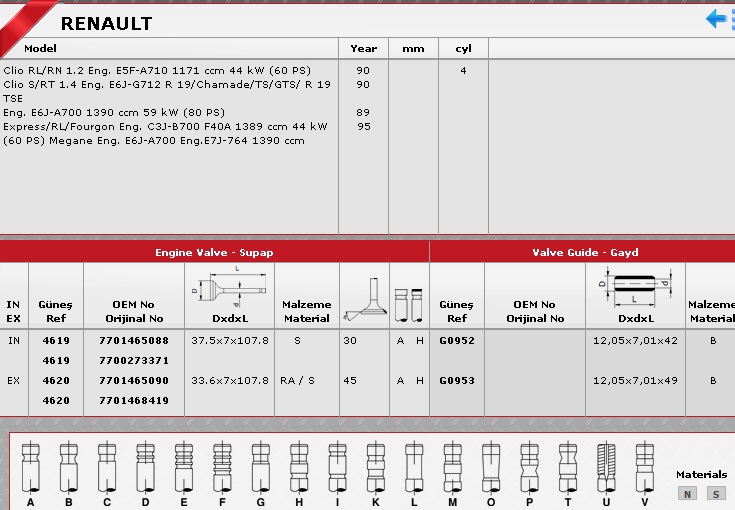Open valve guide reference G0952
Image resolution: width=735 pixels, height=510 pixels.
456,341
